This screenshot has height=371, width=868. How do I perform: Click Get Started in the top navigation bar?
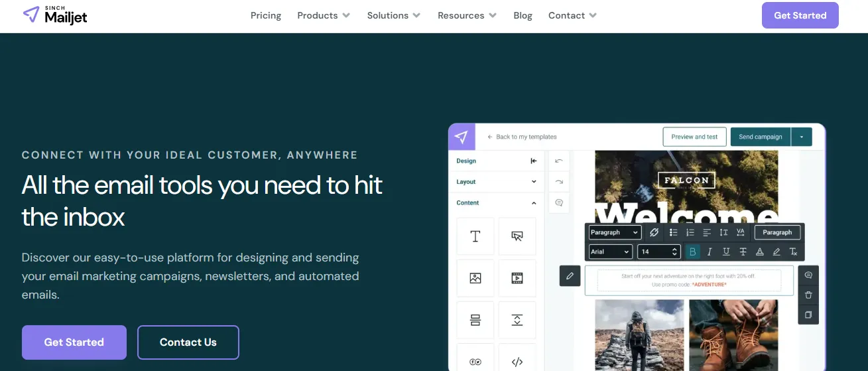[800, 15]
